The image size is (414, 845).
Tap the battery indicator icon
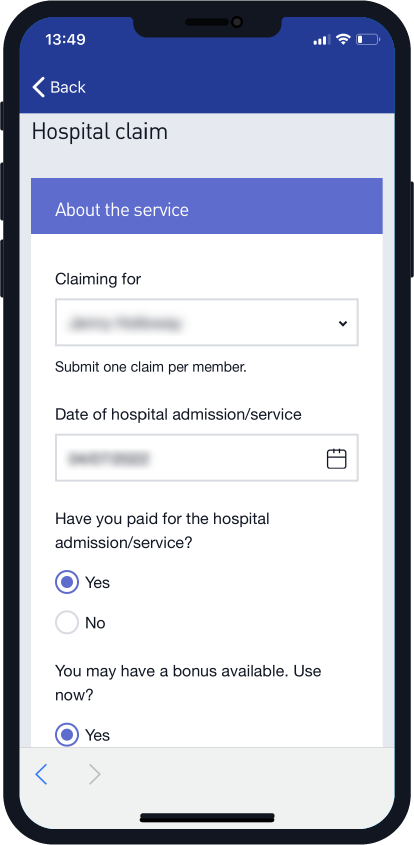tap(368, 39)
